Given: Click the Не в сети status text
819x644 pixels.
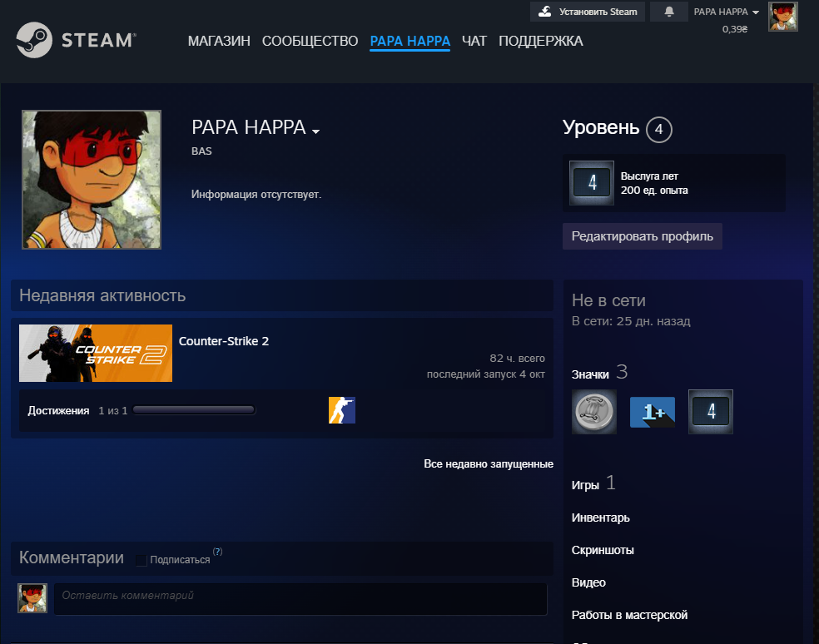Looking at the screenshot, I should pos(608,300).
